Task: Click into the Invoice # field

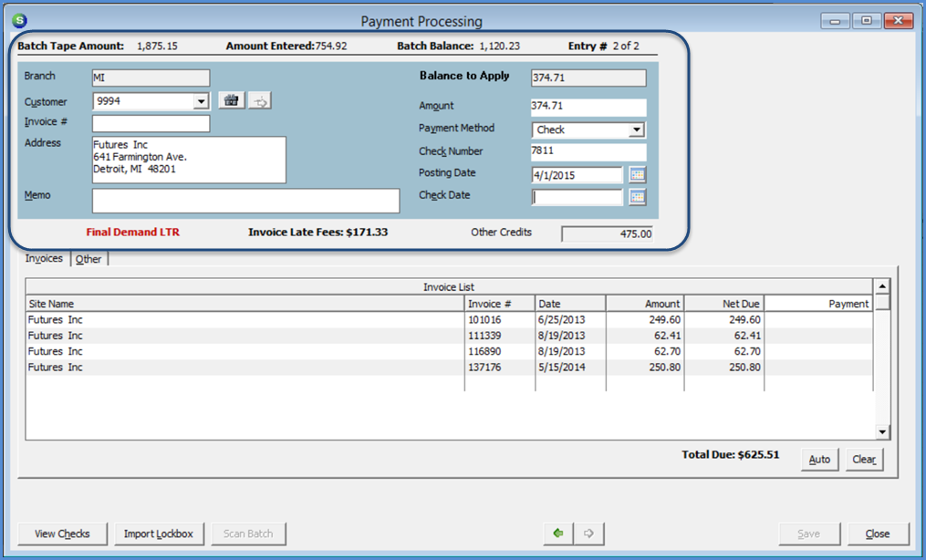Action: pyautogui.click(x=151, y=123)
